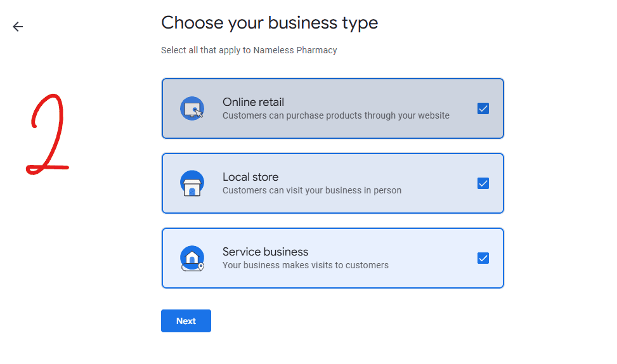Click the Local store storefront icon
The height and width of the screenshot is (364, 617).
pos(192,183)
